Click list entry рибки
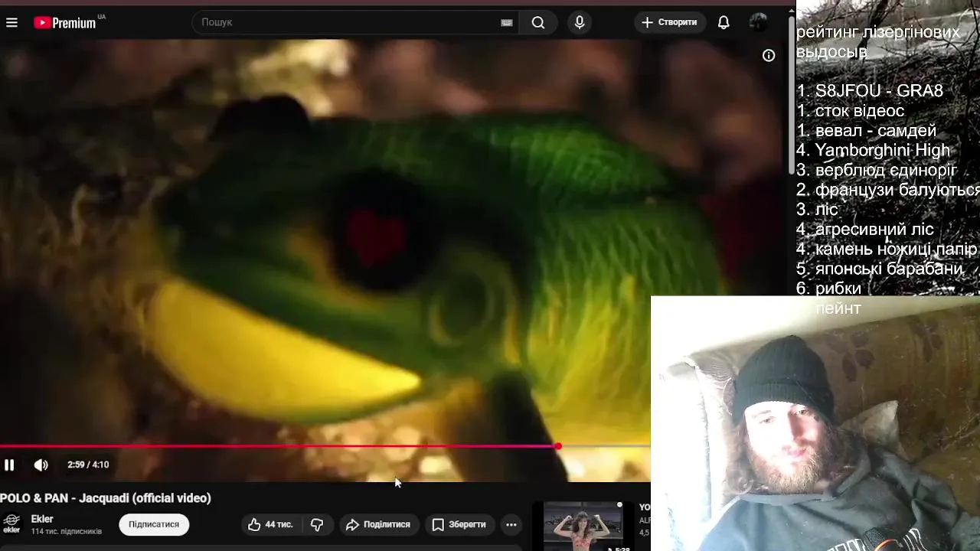This screenshot has width=980, height=551. (x=838, y=289)
